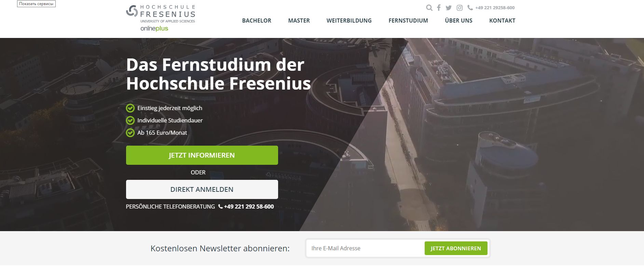Go to the Fernstudium menu
644x266 pixels.
point(408,21)
